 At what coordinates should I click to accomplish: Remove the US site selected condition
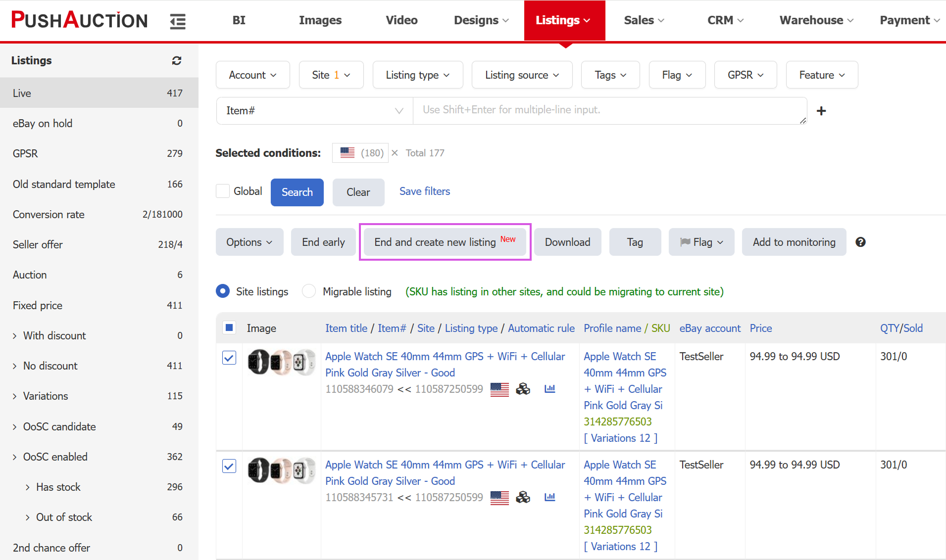(x=395, y=153)
